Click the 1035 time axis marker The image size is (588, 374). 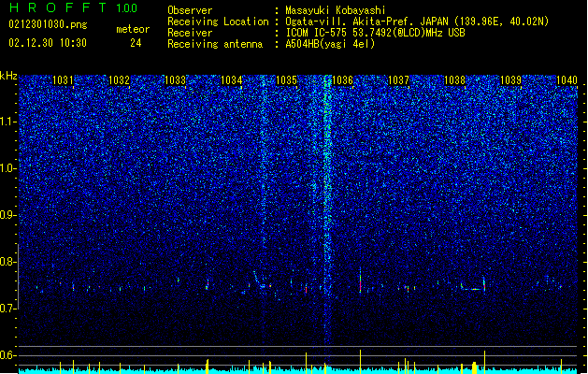click(286, 80)
